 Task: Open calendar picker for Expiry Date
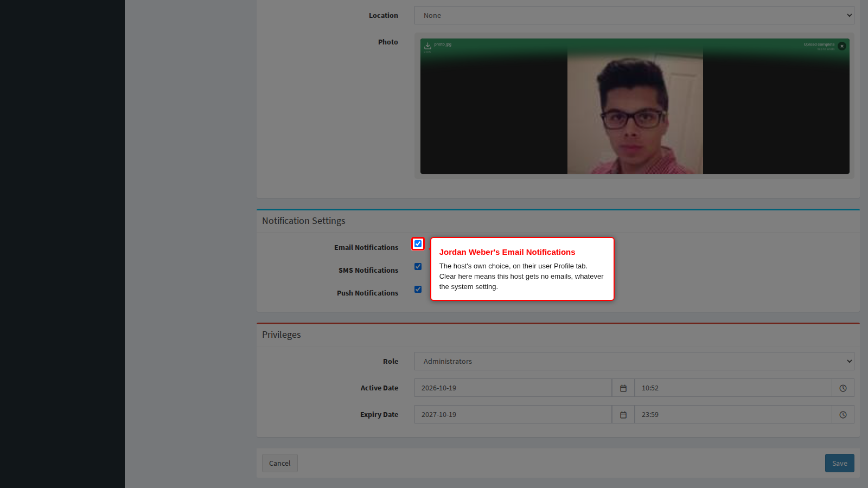pyautogui.click(x=623, y=415)
